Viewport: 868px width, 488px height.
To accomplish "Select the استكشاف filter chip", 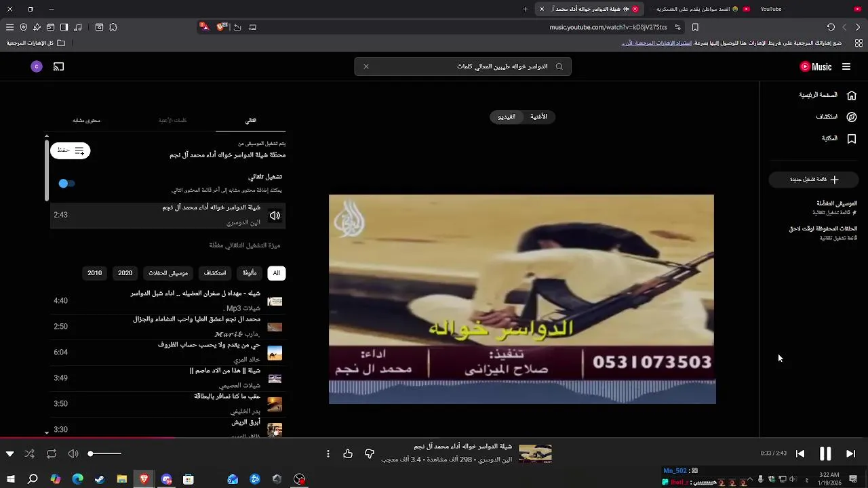I will (x=215, y=273).
